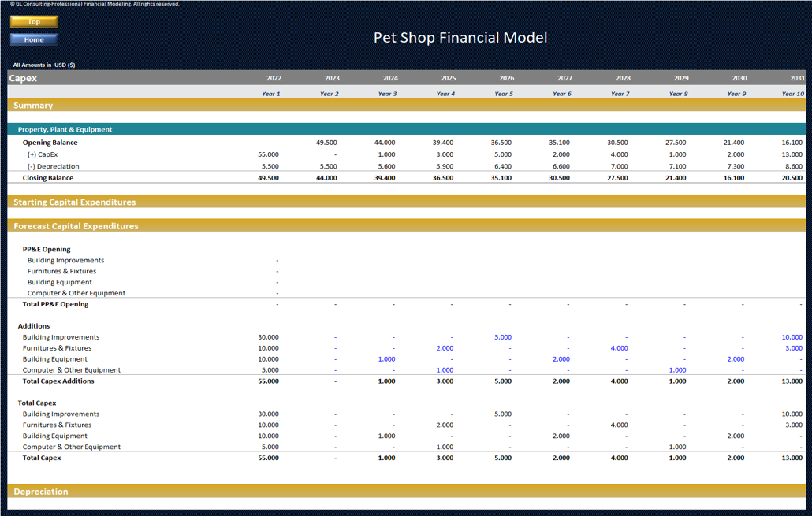Click the Pet Shop Financial Model title
812x516 pixels.
(x=460, y=37)
